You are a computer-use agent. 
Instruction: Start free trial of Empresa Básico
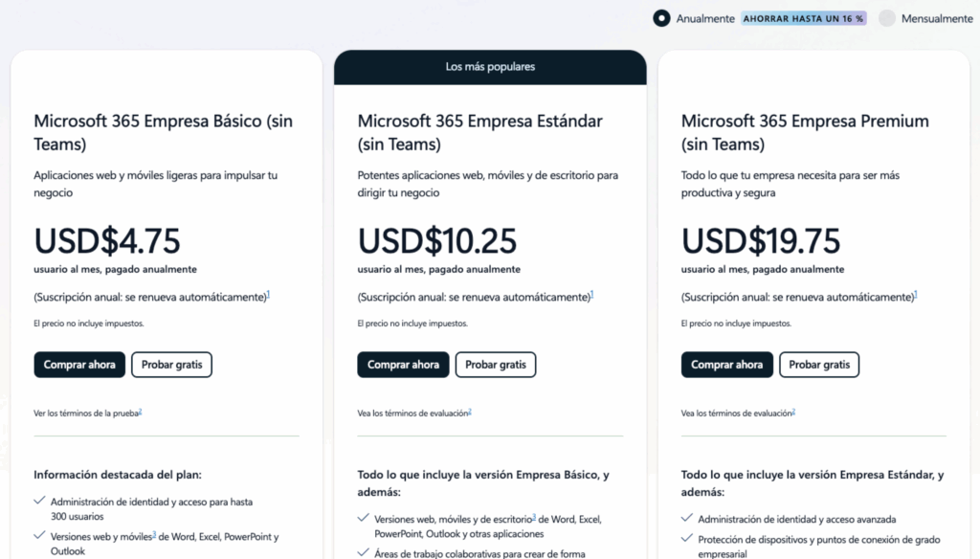(x=172, y=365)
